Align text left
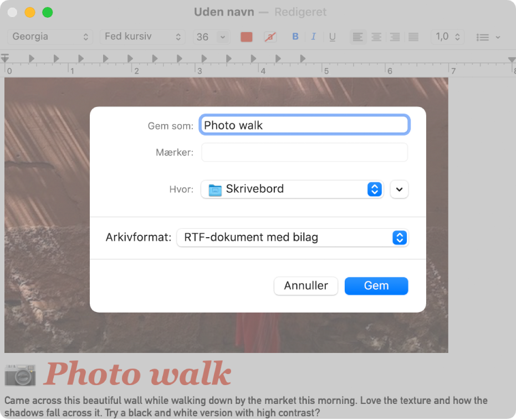516x420 pixels. 357,37
